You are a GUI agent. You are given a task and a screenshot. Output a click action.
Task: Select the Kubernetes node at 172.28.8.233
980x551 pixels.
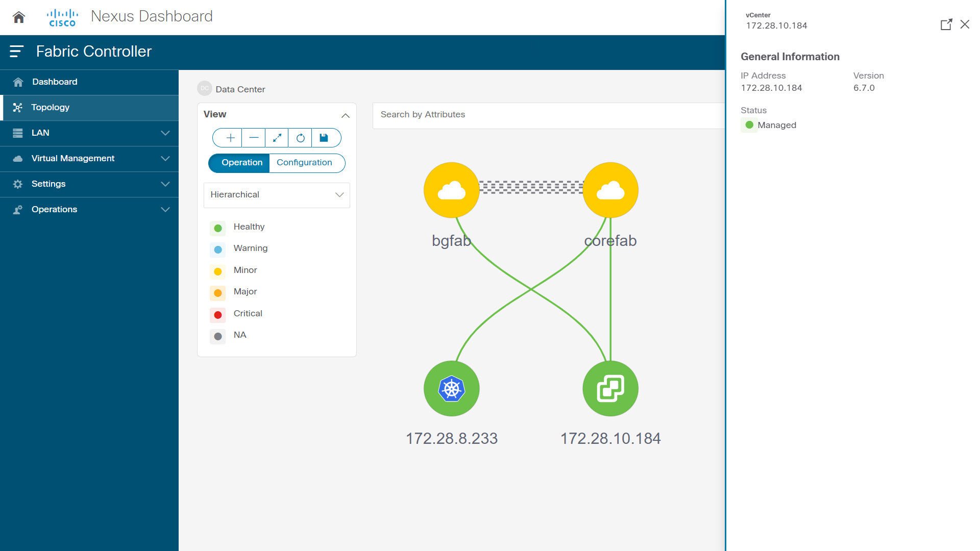click(x=451, y=389)
